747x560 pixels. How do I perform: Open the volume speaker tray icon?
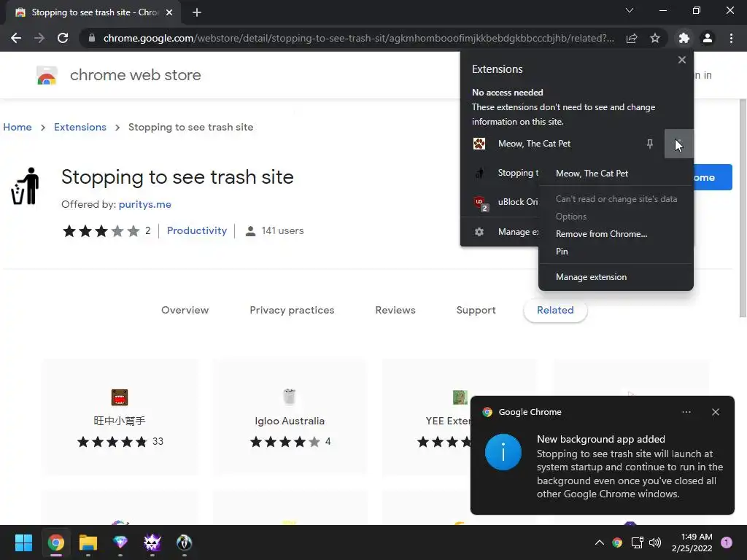point(655,542)
